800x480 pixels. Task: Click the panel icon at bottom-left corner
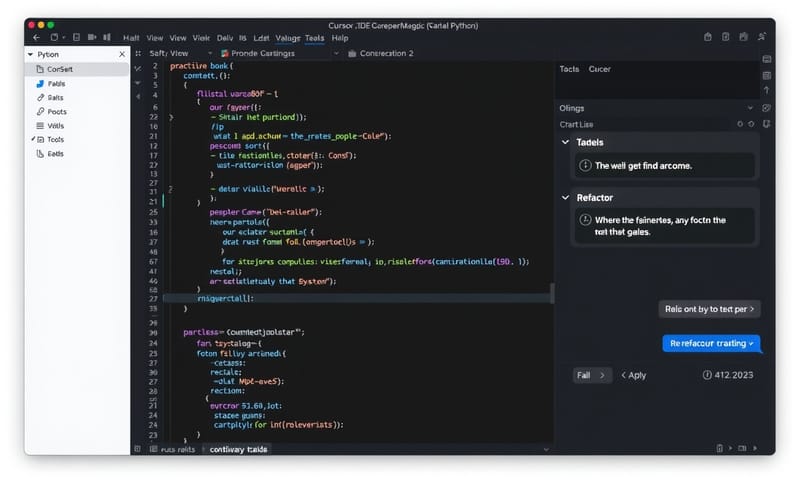coord(137,449)
